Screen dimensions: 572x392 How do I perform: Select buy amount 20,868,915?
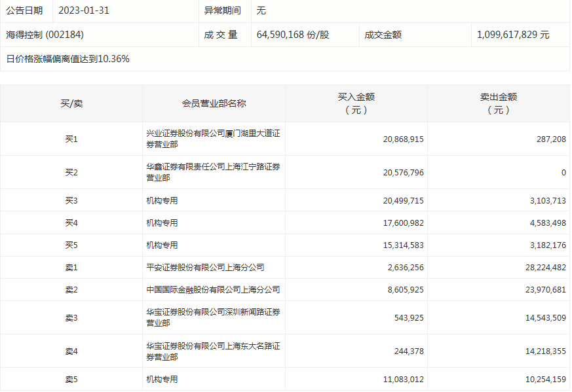(403, 139)
